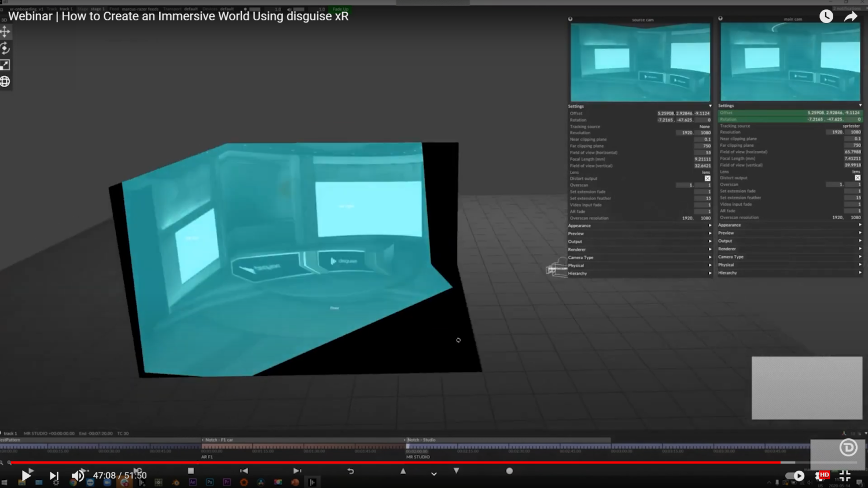This screenshot has height=488, width=868.
Task: Mute the video with the speaker icon
Action: tap(78, 476)
